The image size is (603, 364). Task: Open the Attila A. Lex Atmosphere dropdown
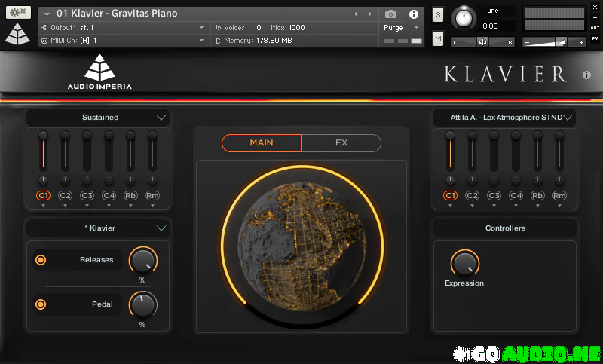(504, 118)
